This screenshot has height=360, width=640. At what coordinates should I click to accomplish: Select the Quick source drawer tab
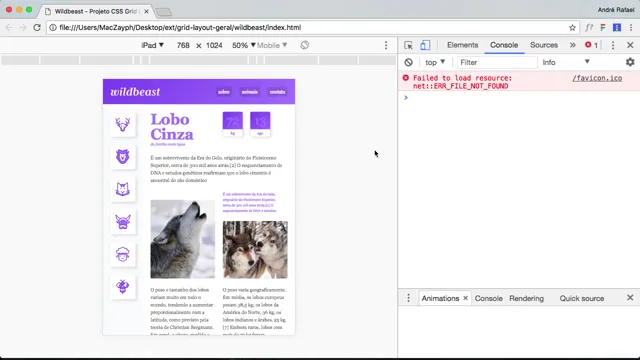[582, 298]
